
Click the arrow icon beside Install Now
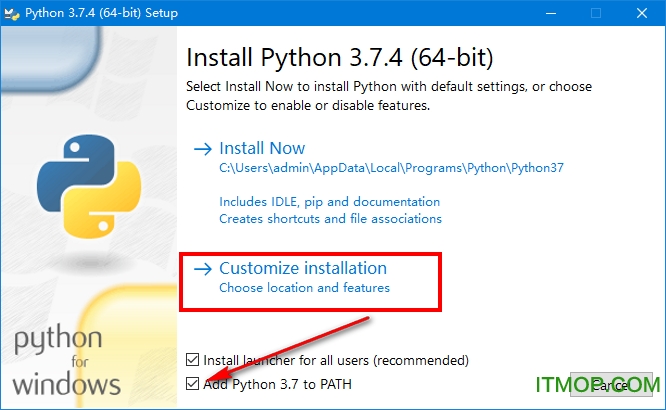[x=203, y=149]
